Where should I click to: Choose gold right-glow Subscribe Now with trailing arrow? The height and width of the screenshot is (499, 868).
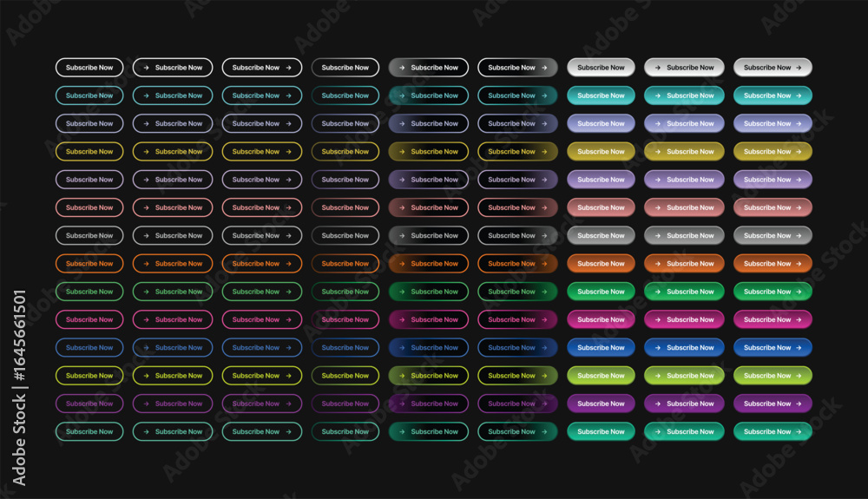(x=517, y=152)
